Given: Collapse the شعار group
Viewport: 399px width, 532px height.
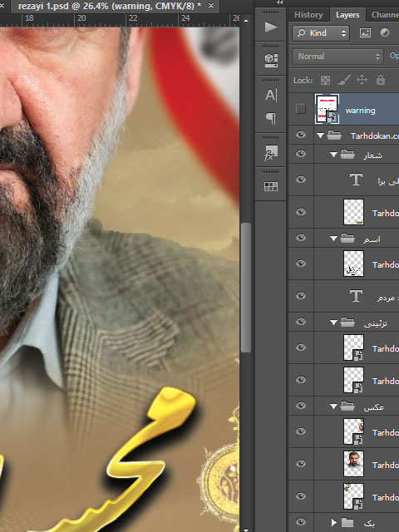Looking at the screenshot, I should click(x=333, y=155).
